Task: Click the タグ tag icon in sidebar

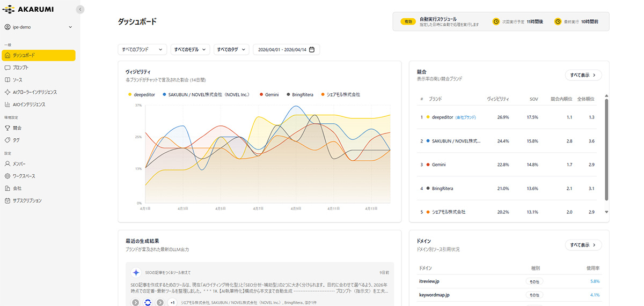Action: tap(8, 140)
